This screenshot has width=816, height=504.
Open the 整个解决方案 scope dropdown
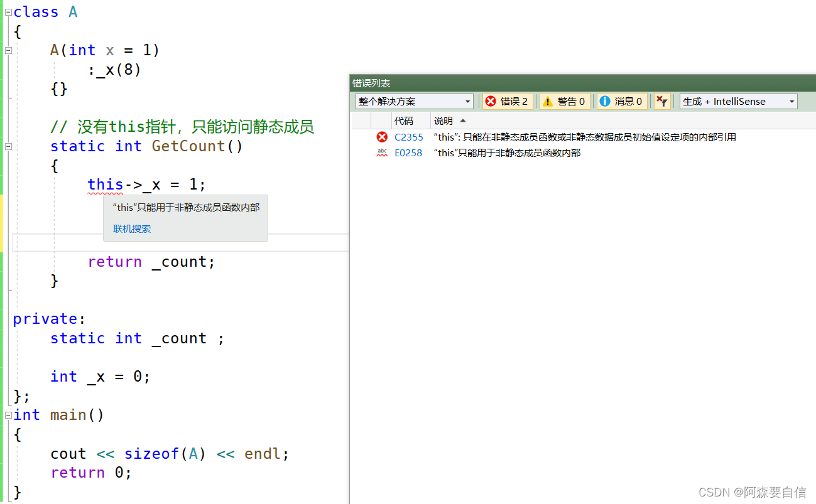pyautogui.click(x=415, y=101)
